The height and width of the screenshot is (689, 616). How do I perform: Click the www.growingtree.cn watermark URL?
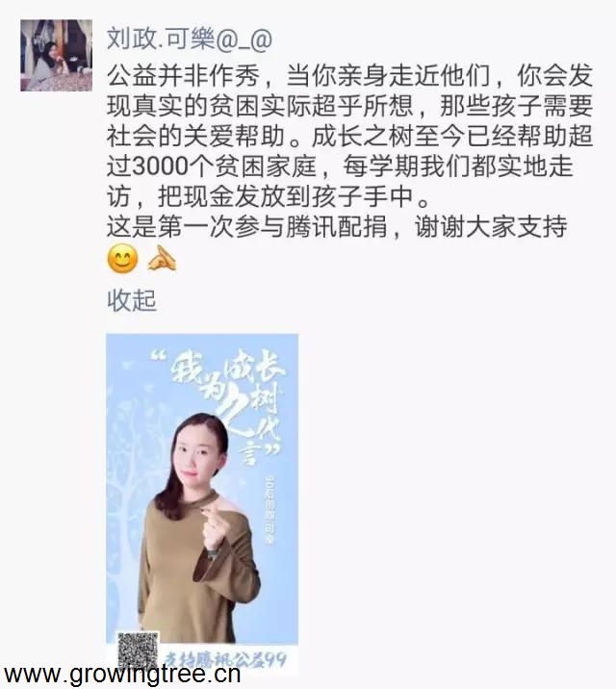[121, 674]
